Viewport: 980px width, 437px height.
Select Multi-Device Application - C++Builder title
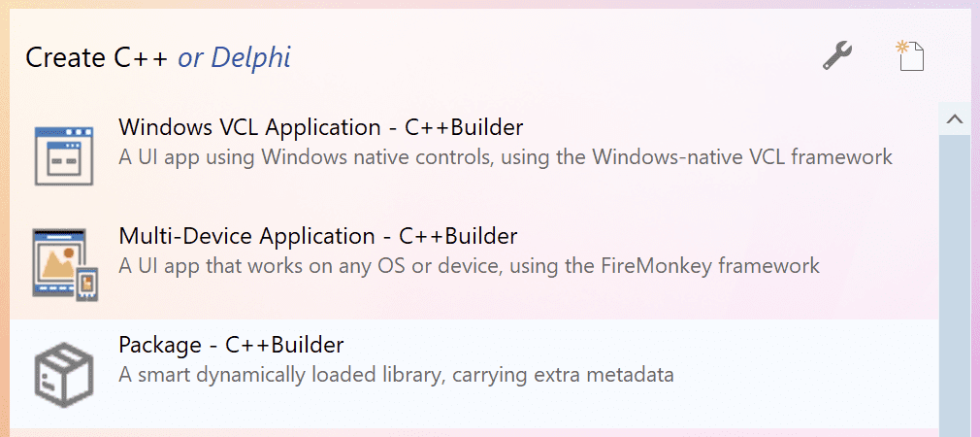pos(317,236)
